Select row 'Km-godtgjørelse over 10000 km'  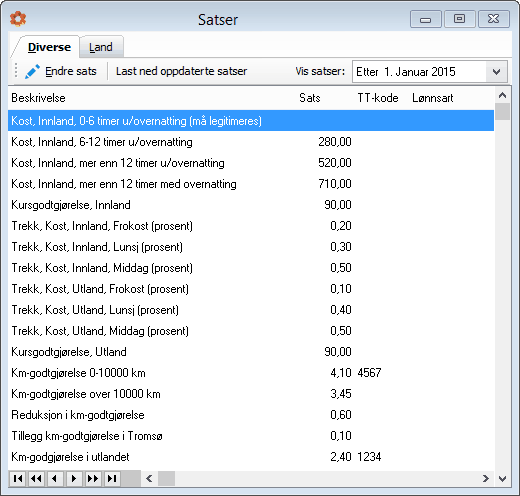pyautogui.click(x=251, y=394)
